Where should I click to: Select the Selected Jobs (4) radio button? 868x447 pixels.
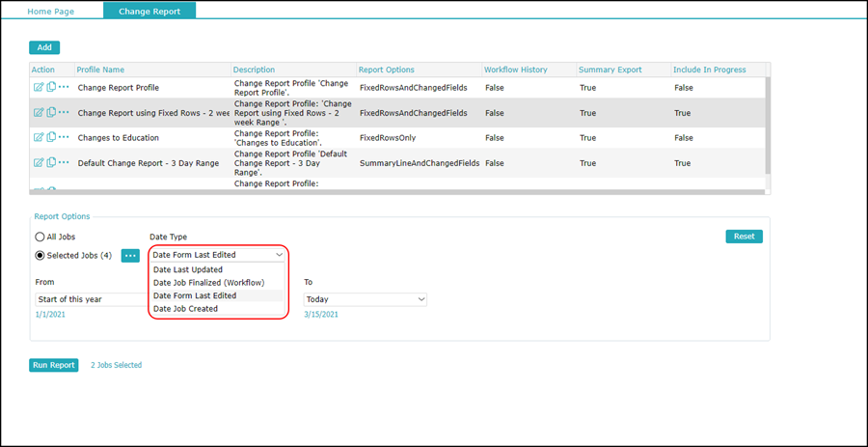[40, 255]
